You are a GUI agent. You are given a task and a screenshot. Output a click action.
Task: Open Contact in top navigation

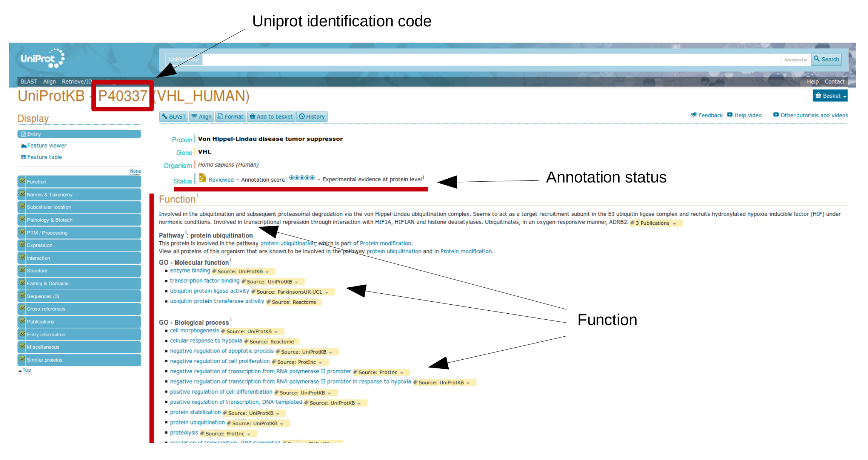pos(834,81)
